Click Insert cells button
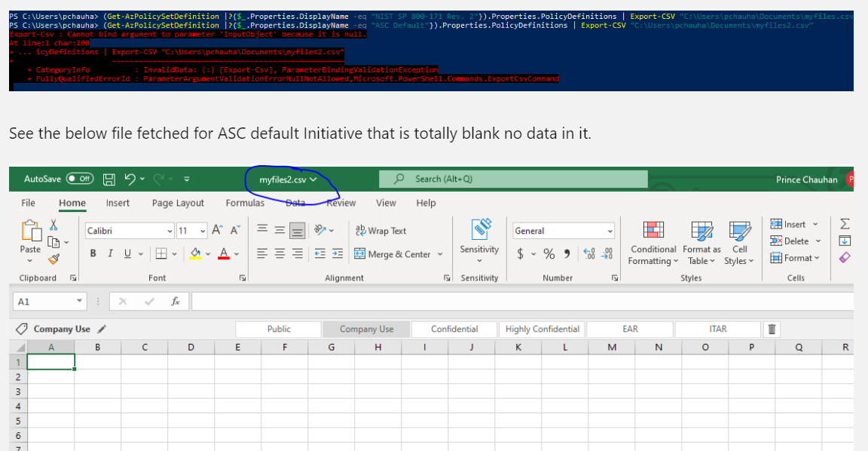The width and height of the screenshot is (868, 451). click(787, 224)
